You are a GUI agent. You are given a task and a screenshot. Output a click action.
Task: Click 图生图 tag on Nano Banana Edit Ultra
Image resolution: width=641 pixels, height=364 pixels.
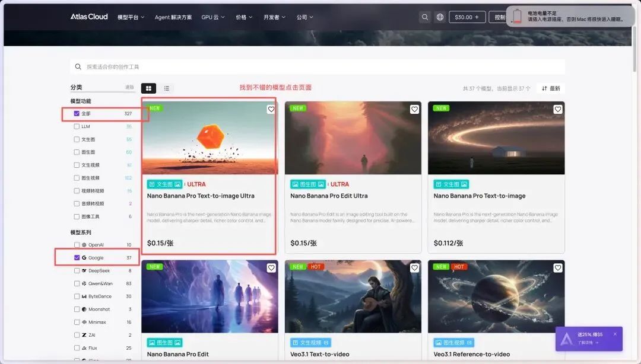coord(308,184)
